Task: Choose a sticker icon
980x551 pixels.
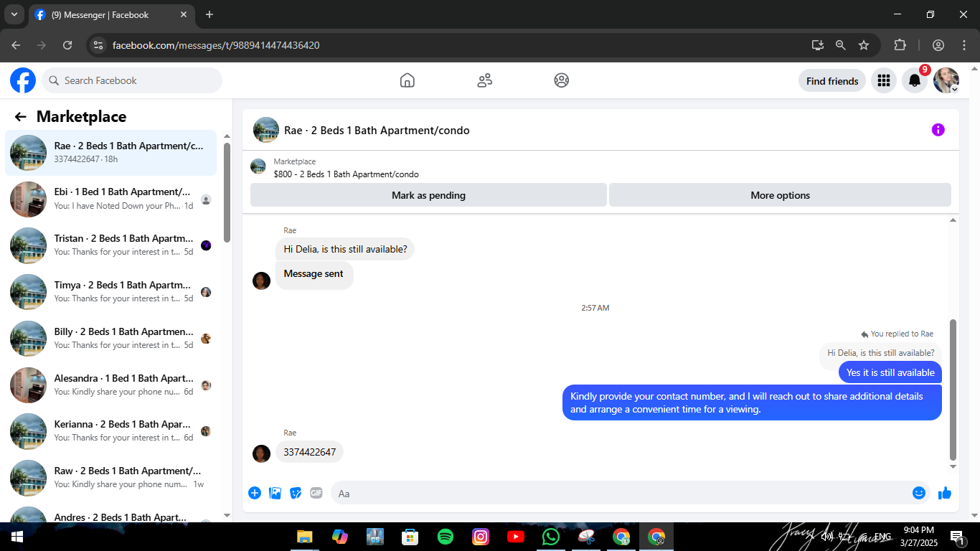Action: tap(296, 493)
